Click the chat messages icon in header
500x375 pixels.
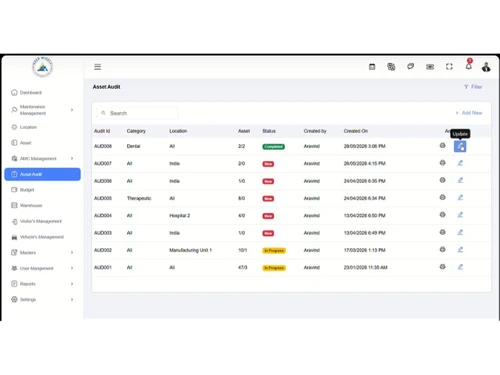click(x=411, y=66)
